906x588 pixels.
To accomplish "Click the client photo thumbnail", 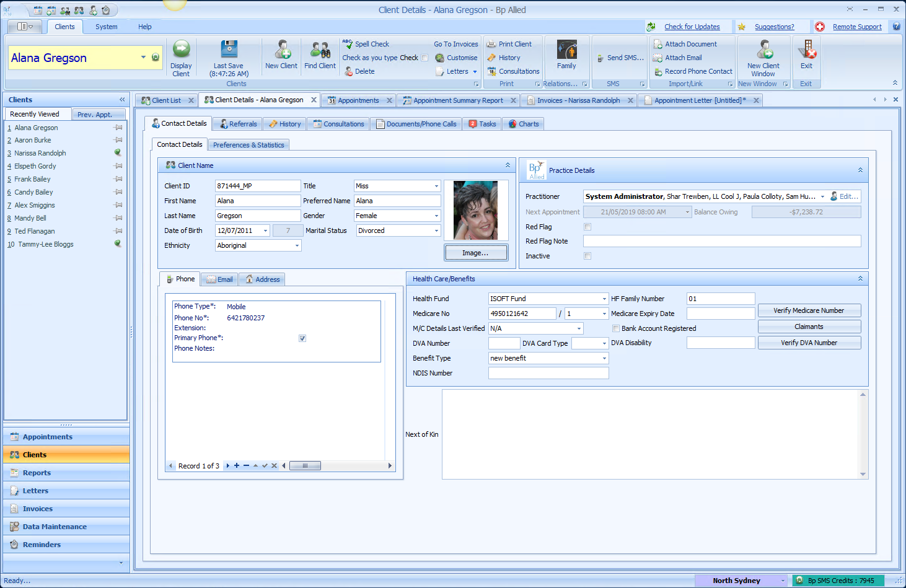I will click(x=475, y=211).
